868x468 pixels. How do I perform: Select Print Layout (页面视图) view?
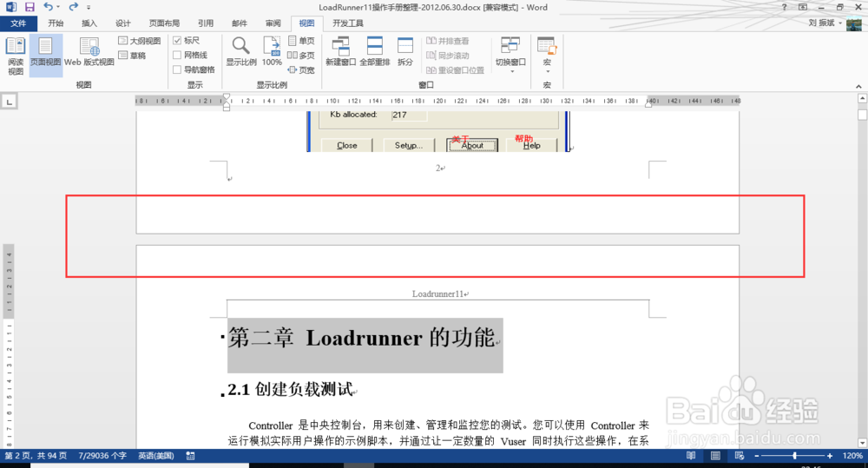pos(45,56)
